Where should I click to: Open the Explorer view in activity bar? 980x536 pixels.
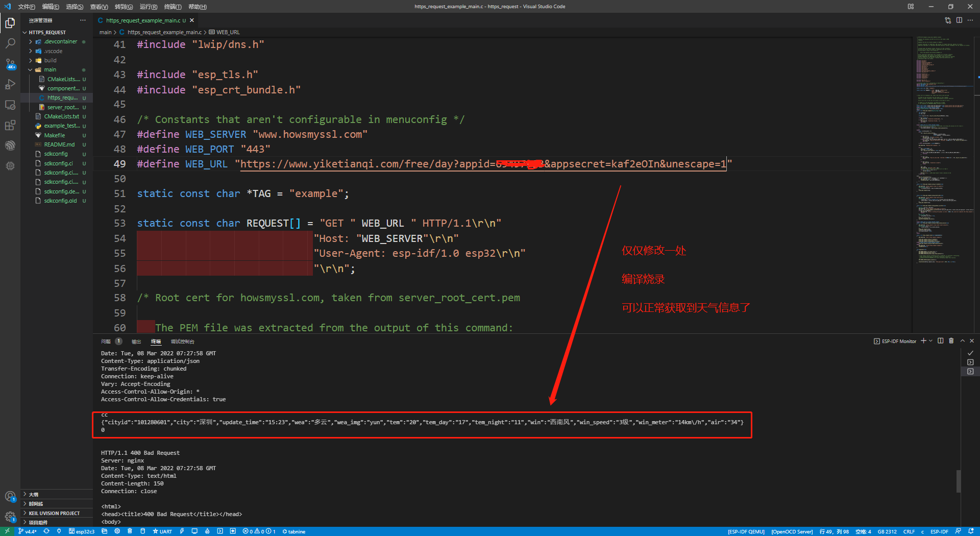[10, 23]
